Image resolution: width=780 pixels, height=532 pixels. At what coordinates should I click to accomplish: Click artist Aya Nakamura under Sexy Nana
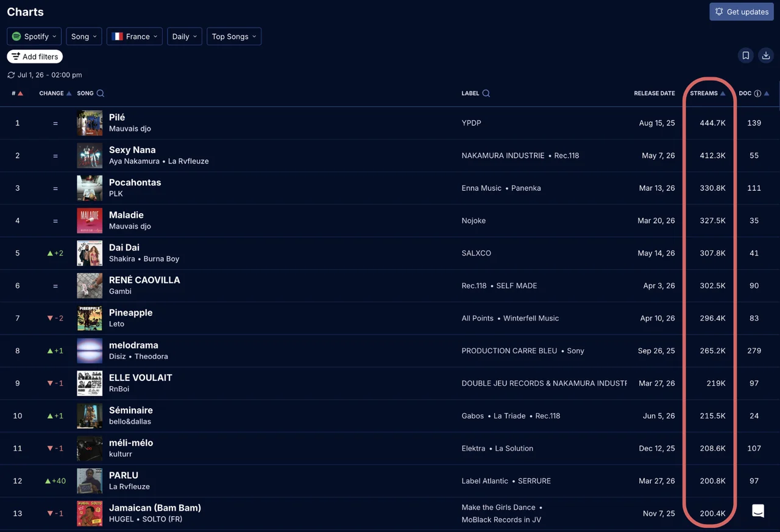134,161
